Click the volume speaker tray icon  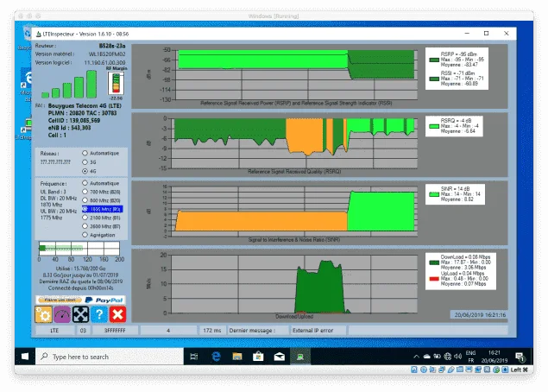(458, 357)
